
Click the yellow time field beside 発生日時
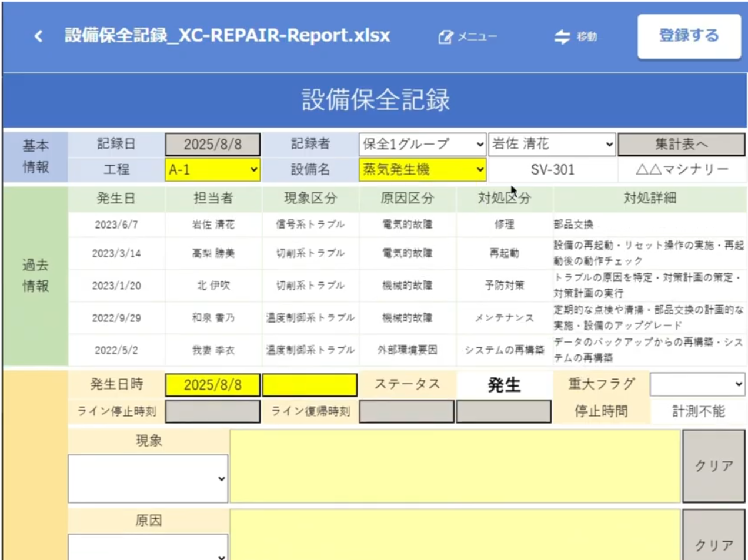pos(309,385)
